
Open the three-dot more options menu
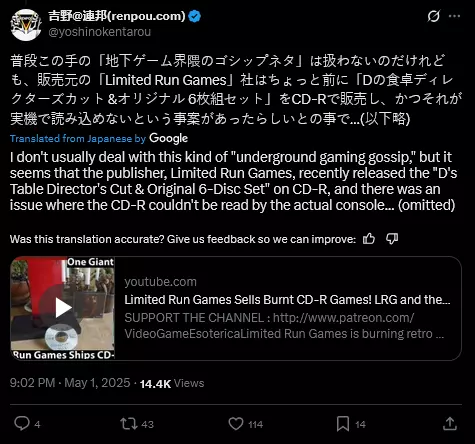pos(454,16)
